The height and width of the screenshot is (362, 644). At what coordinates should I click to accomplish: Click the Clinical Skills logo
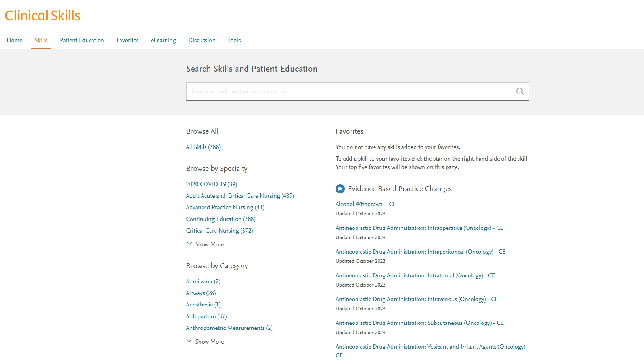point(43,16)
